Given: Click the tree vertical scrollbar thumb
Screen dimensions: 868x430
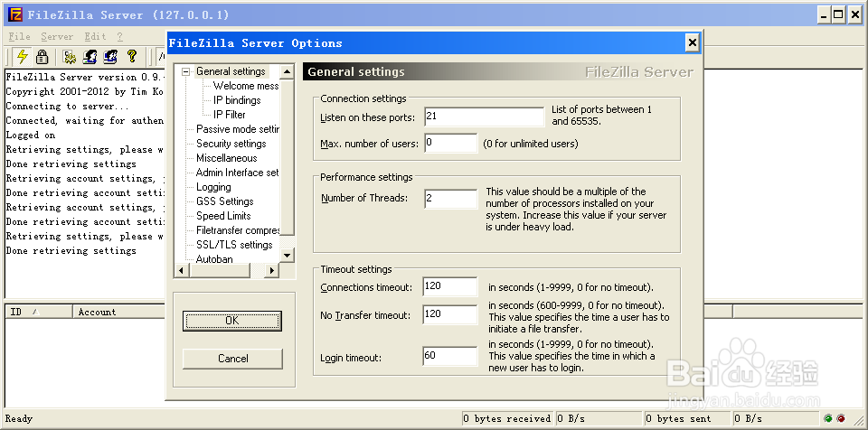Looking at the screenshot, I should pos(287,157).
